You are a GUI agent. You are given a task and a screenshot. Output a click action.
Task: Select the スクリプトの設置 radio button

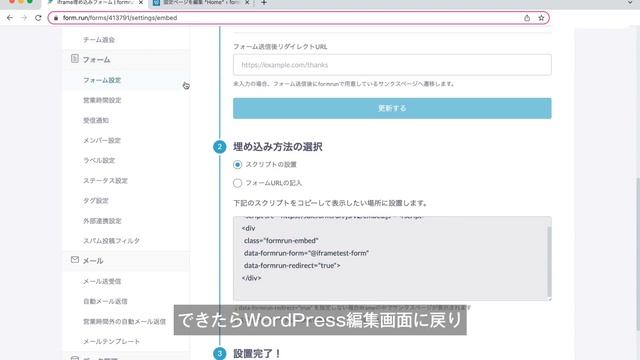click(x=237, y=164)
